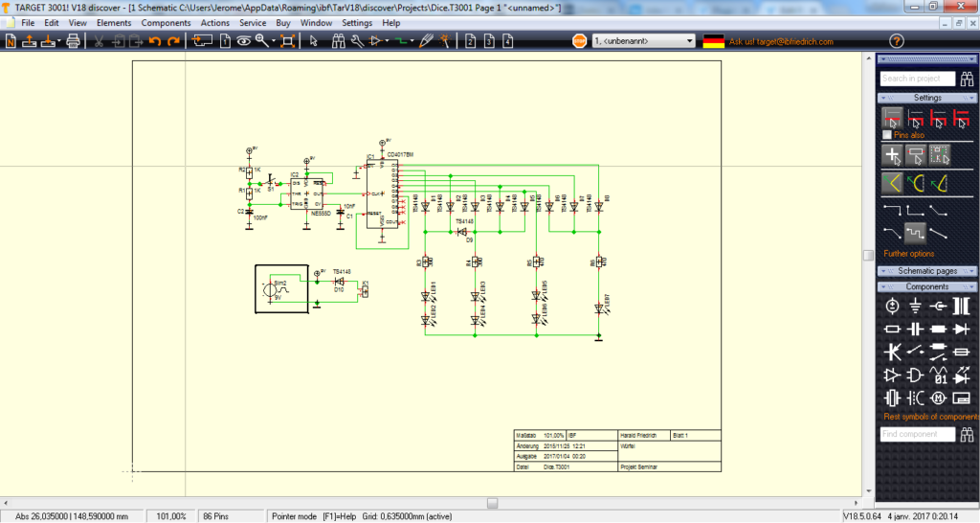Insert a crystal oscillator symbol from Components

(892, 398)
